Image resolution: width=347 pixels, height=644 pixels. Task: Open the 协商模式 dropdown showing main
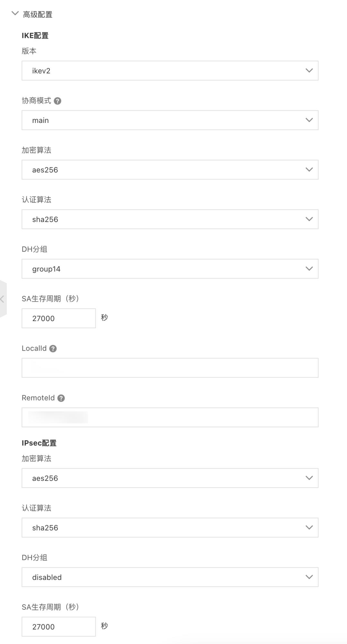click(x=170, y=120)
